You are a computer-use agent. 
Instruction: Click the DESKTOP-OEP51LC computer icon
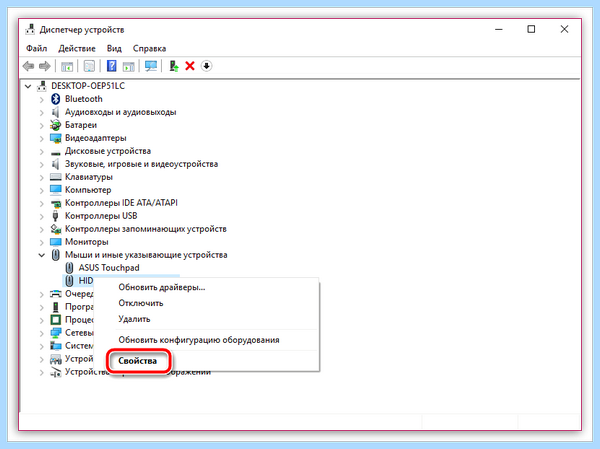click(x=42, y=86)
